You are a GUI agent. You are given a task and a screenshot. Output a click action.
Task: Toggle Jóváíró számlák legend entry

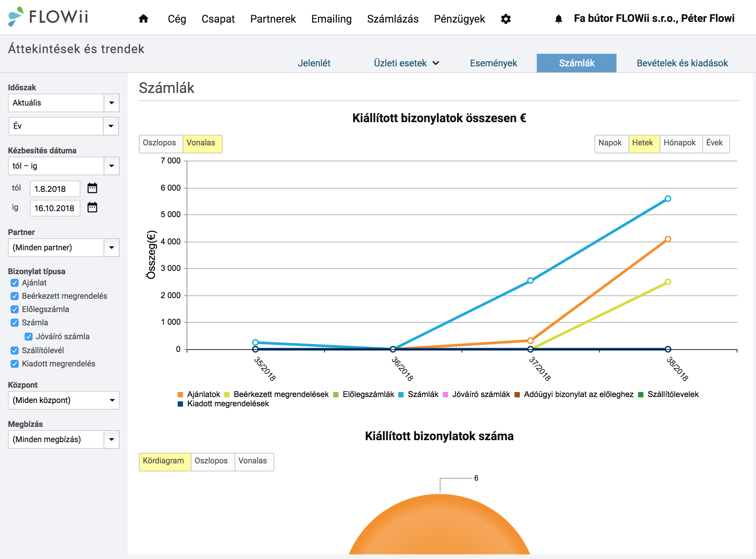coord(476,394)
